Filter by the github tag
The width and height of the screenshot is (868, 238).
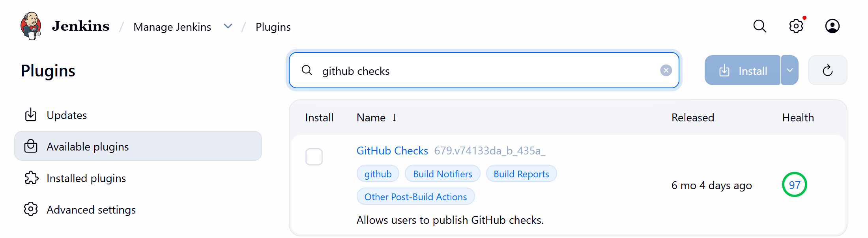(378, 174)
